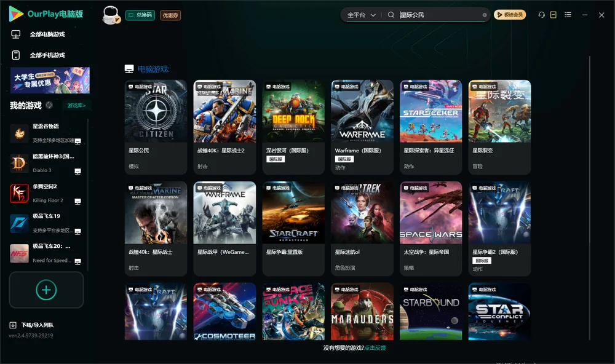This screenshot has height=364, width=615.
Task: Open the Star Conflict game card
Action: (x=499, y=312)
